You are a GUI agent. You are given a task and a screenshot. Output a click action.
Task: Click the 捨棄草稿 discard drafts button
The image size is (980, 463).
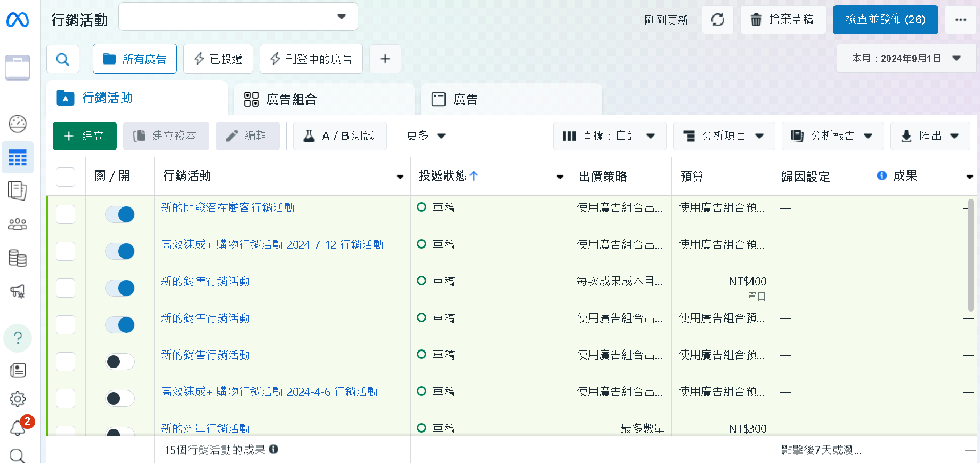click(x=783, y=20)
